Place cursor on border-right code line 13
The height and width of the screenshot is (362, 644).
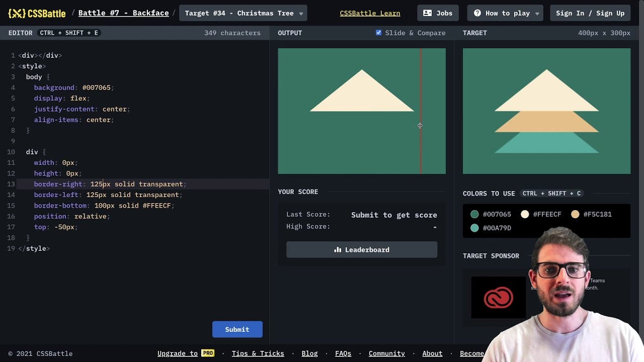click(110, 184)
